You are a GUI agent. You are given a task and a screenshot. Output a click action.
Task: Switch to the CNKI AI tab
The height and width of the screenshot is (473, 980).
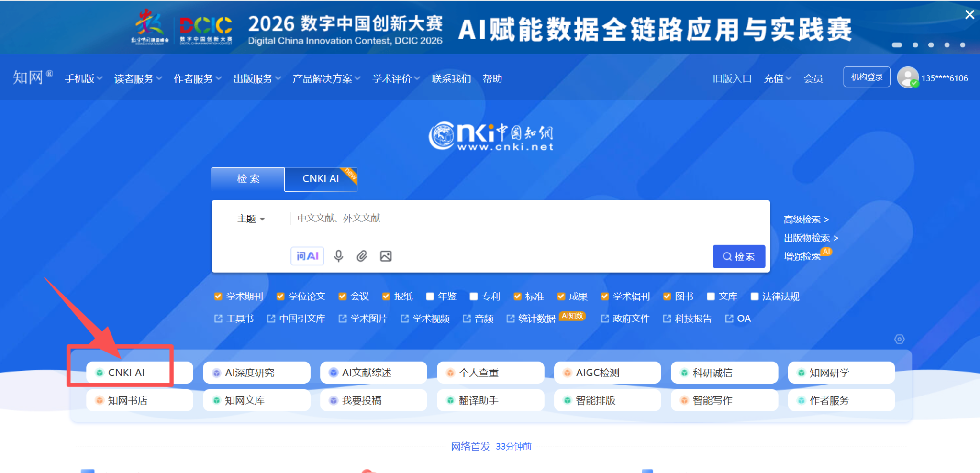(321, 179)
